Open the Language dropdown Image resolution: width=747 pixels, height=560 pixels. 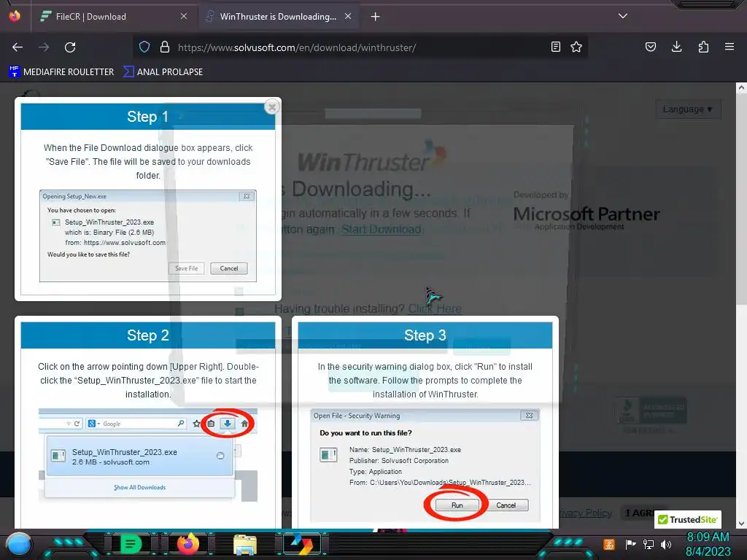coord(688,109)
